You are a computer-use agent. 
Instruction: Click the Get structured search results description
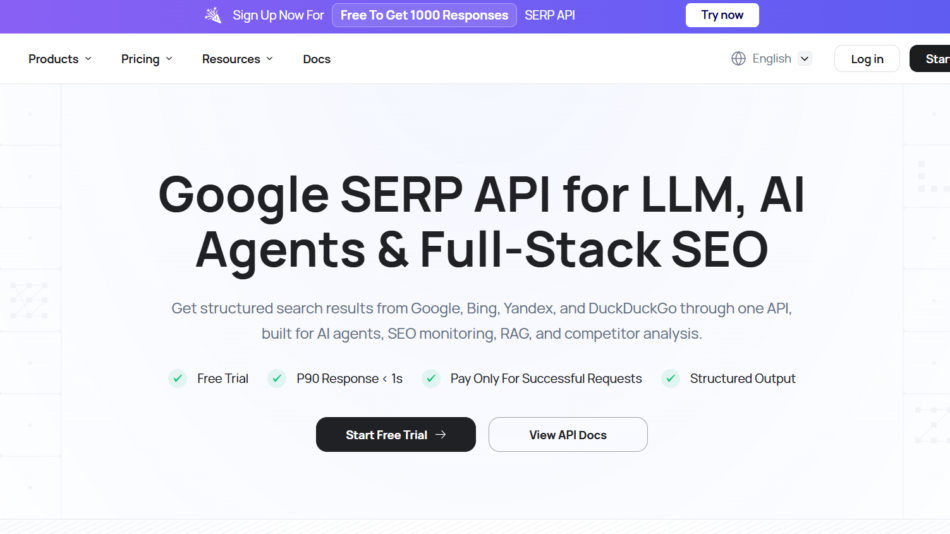click(482, 321)
